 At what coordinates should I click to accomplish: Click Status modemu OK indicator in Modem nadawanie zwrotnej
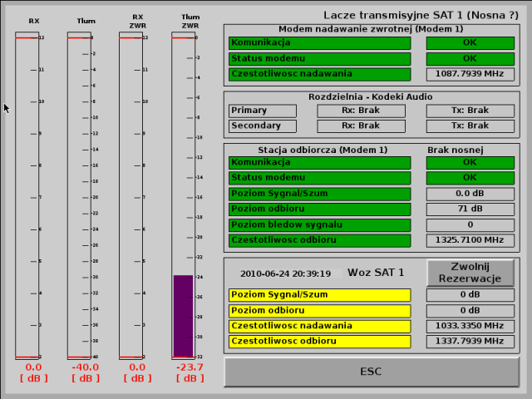click(470, 59)
